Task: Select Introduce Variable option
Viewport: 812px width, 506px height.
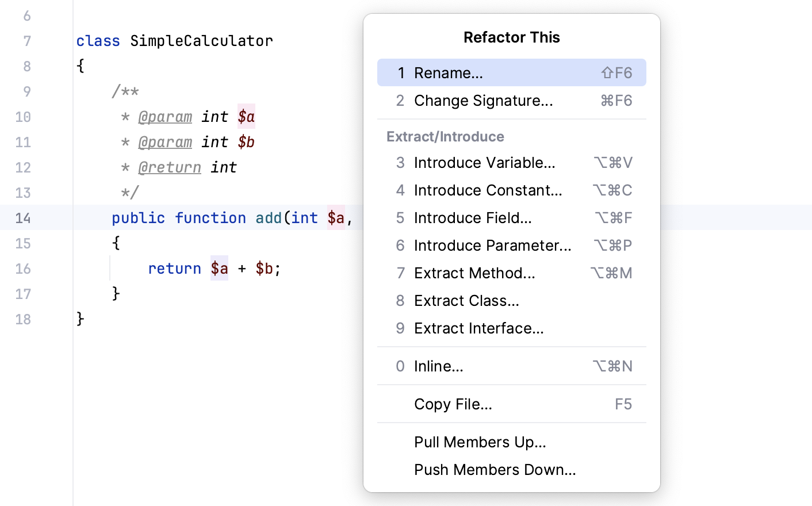Action: 484,163
